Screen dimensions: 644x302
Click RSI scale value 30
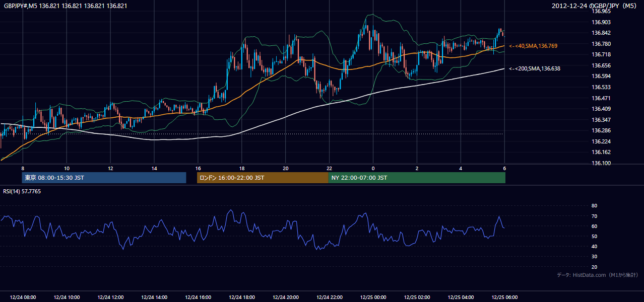pos(594,257)
